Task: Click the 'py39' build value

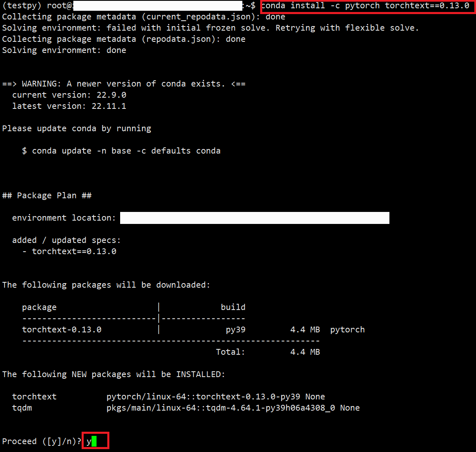Action: point(236,330)
